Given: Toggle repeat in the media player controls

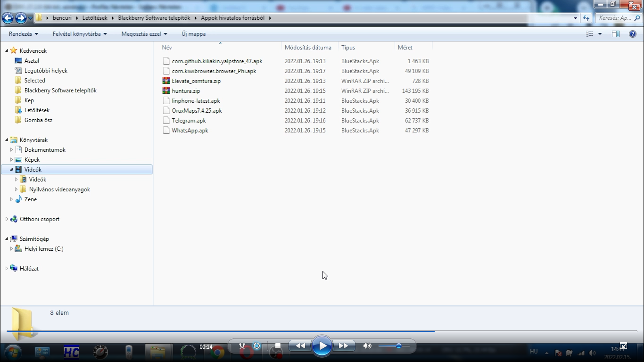Looking at the screenshot, I should tap(256, 346).
